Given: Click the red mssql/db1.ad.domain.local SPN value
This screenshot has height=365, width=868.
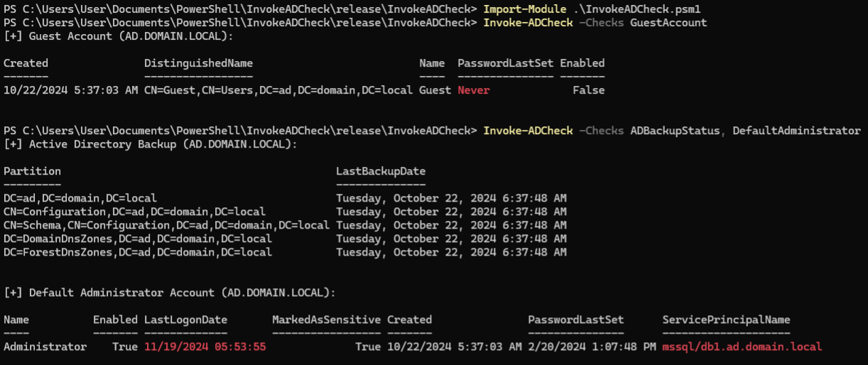Looking at the screenshot, I should [742, 347].
